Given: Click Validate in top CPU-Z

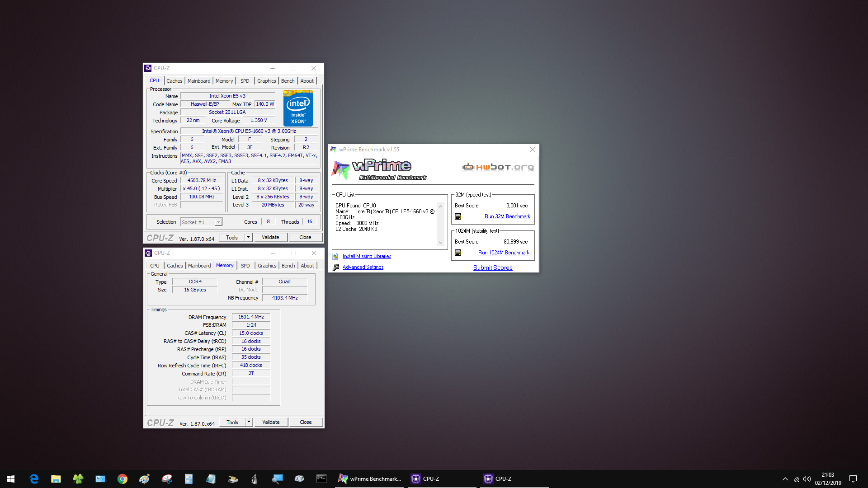Looking at the screenshot, I should coord(270,238).
